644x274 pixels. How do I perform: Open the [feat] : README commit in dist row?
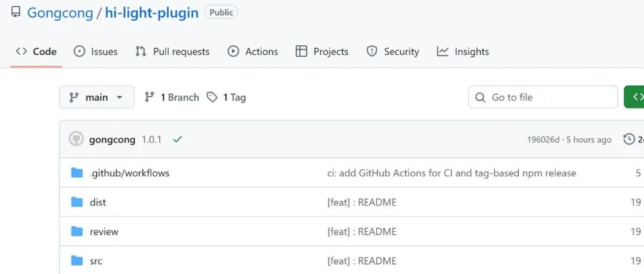(362, 202)
